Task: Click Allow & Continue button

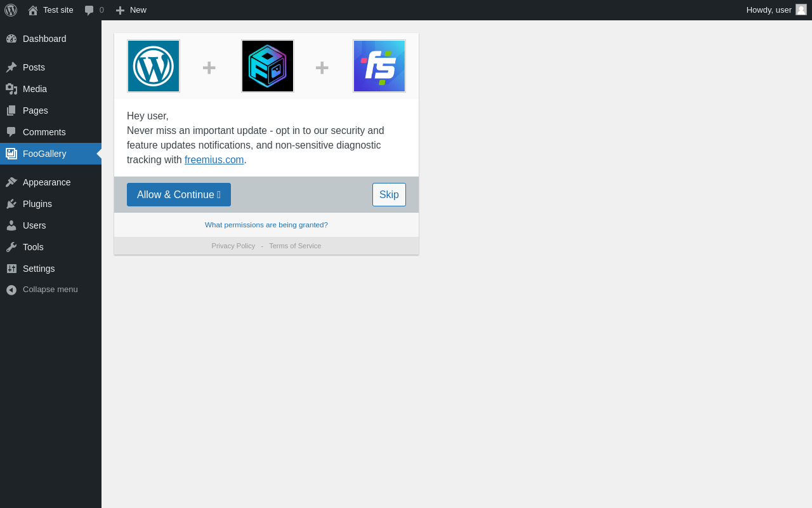Action: tap(179, 194)
